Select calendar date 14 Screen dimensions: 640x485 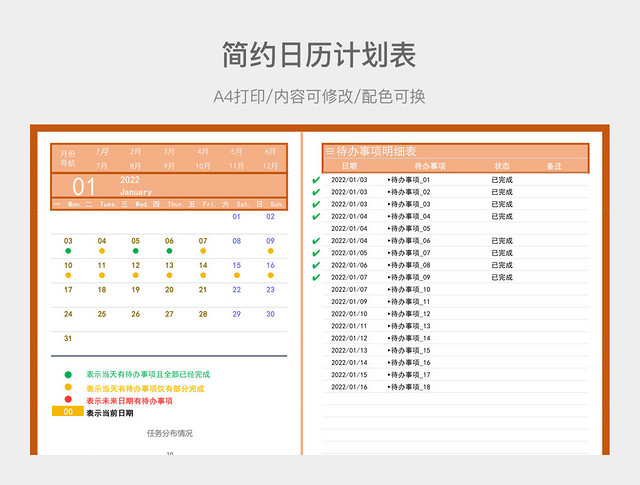[203, 265]
